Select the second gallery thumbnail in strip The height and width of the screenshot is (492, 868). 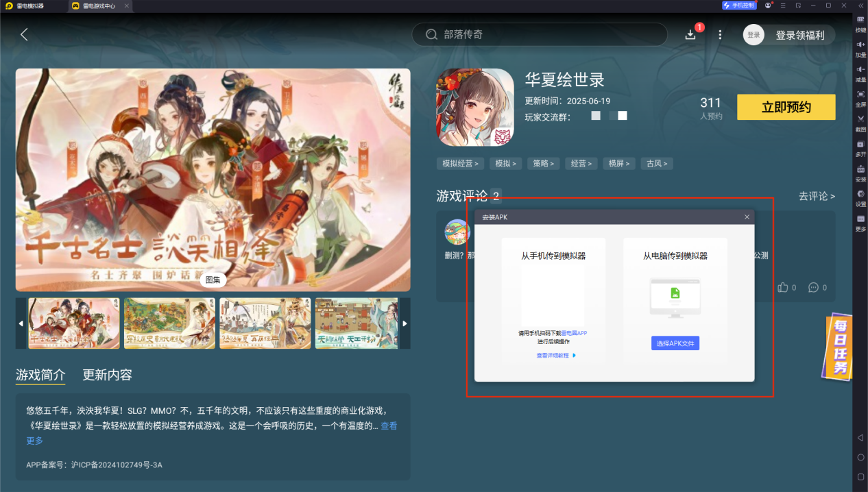tap(169, 323)
